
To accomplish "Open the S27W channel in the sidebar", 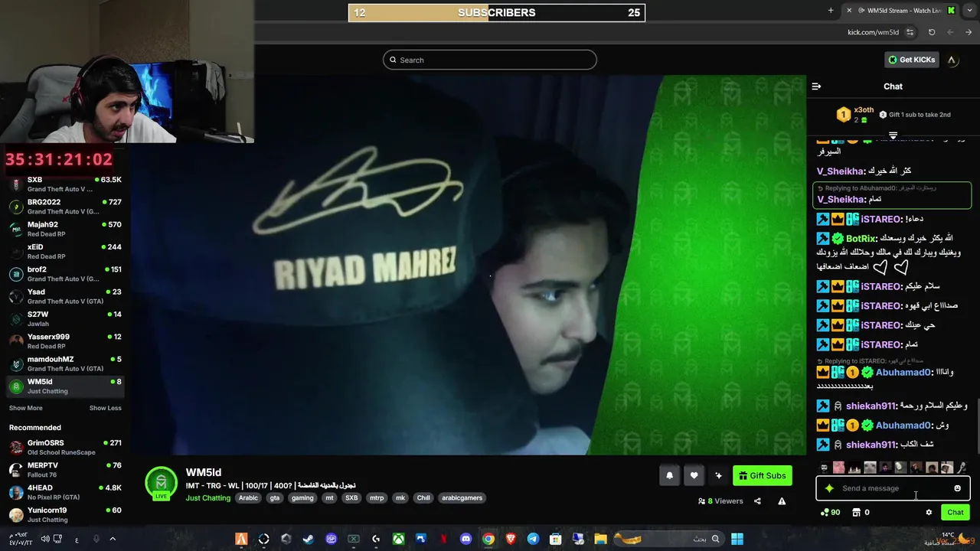I will pyautogui.click(x=65, y=318).
